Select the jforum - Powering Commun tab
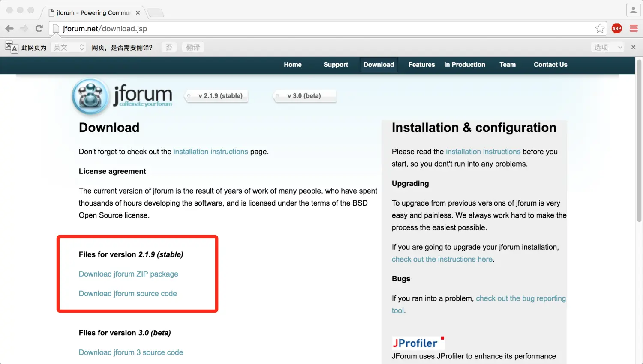 click(x=93, y=13)
